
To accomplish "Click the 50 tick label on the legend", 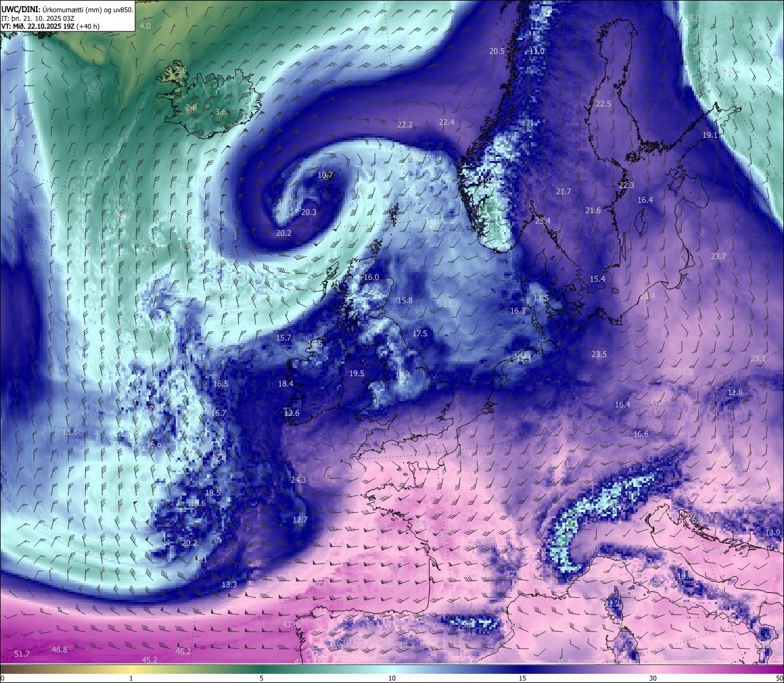I will tap(779, 678).
